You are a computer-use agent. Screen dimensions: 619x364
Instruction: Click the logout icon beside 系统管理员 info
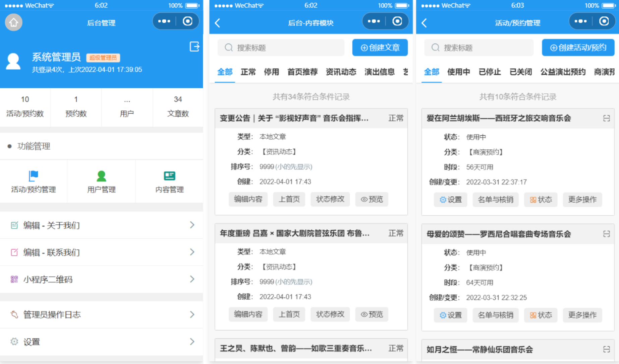[194, 47]
